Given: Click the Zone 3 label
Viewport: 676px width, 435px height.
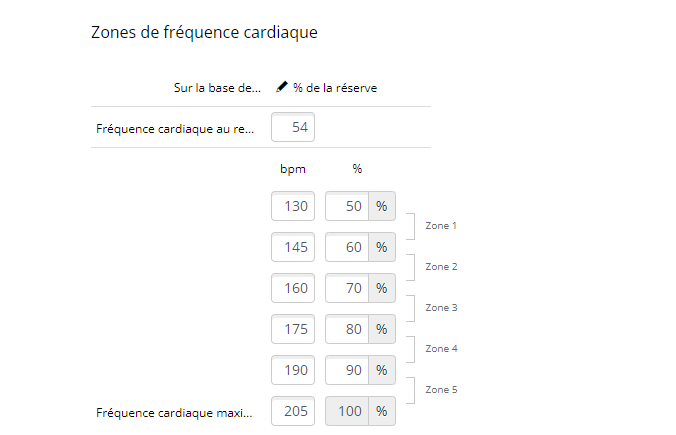Looking at the screenshot, I should pyautogui.click(x=441, y=308).
